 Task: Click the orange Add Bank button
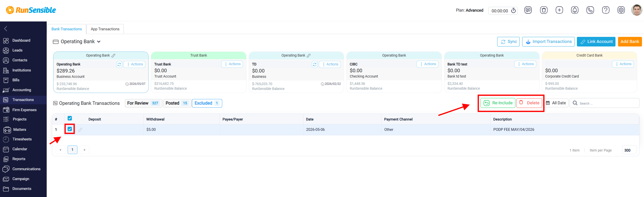click(630, 42)
